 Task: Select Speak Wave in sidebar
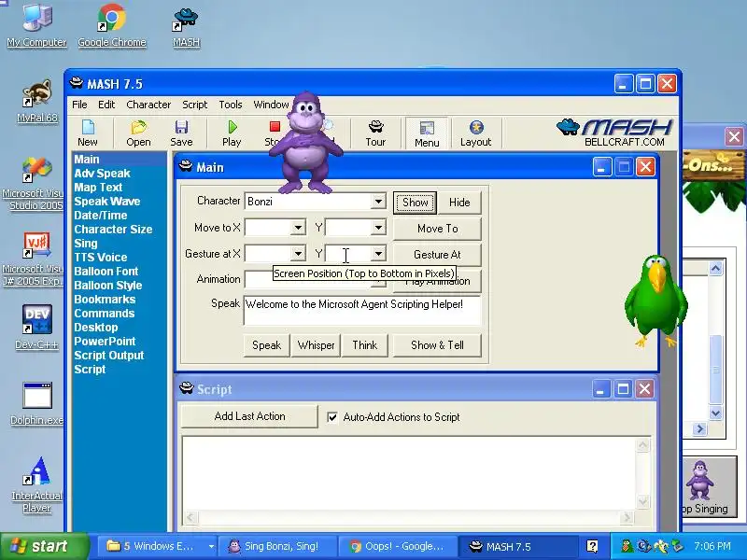click(107, 202)
